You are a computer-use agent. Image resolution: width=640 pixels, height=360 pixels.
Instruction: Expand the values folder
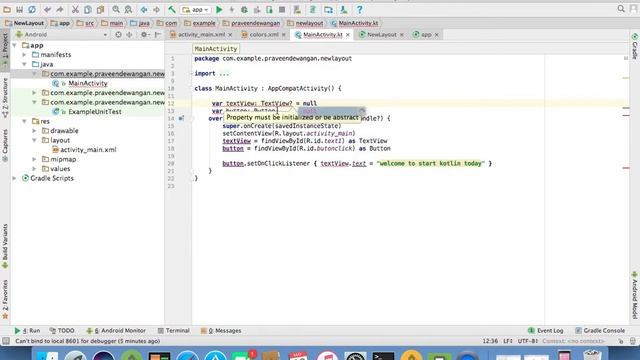[35, 169]
